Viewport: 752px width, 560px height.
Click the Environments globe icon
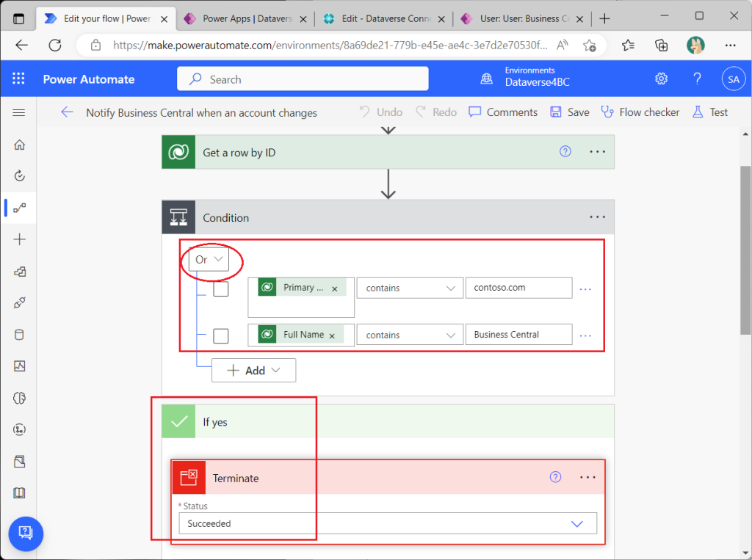(x=486, y=79)
